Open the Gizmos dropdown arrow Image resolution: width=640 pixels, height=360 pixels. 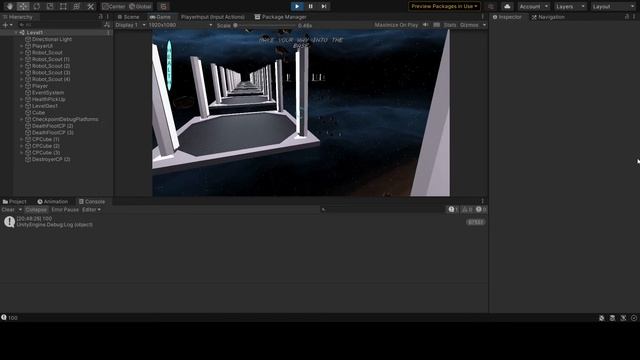484,25
